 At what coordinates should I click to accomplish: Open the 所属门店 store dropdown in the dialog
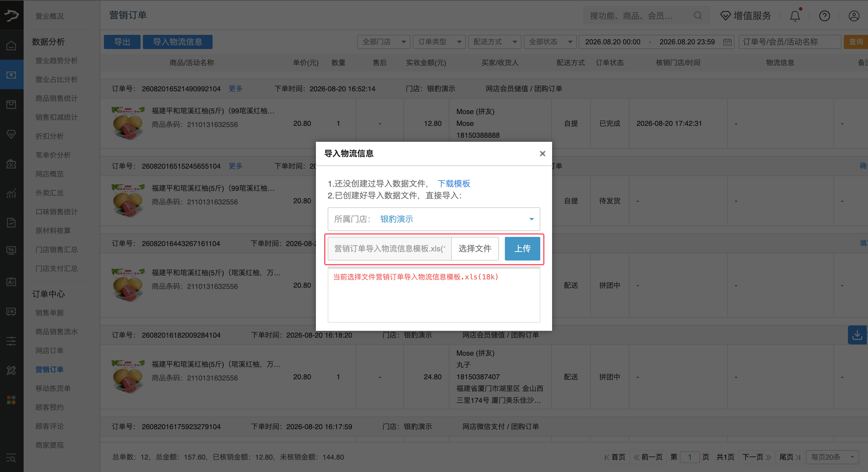point(434,219)
